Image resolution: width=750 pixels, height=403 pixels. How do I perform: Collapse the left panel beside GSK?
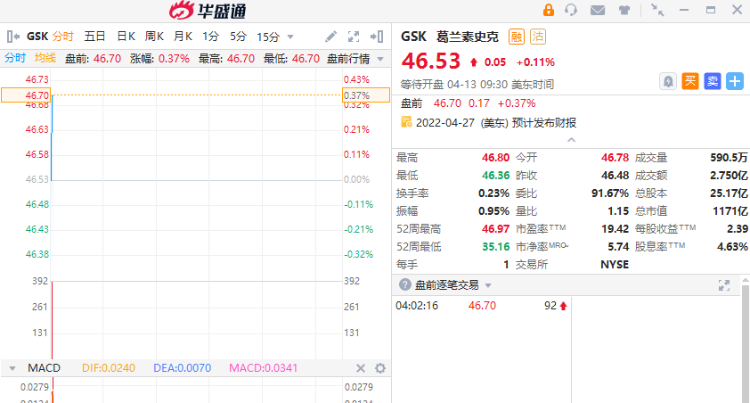coord(13,36)
